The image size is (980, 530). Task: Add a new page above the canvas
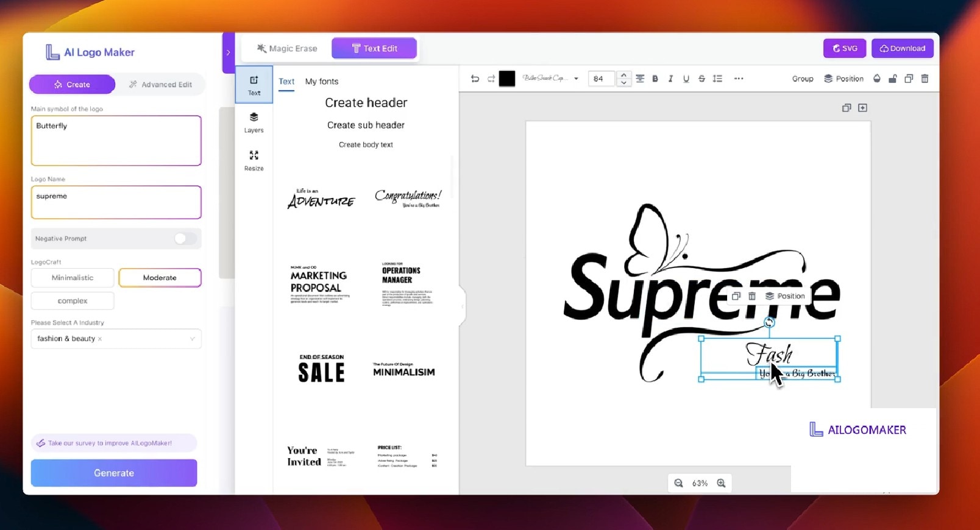[x=862, y=108]
